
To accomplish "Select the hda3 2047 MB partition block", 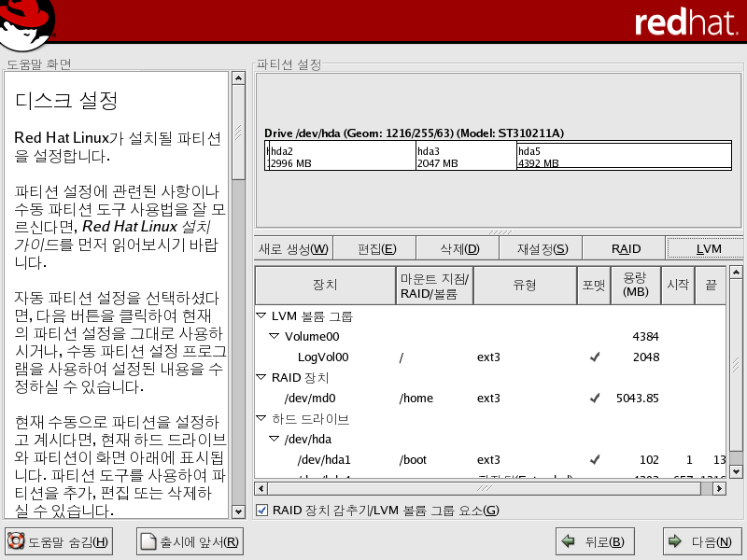I will point(464,156).
